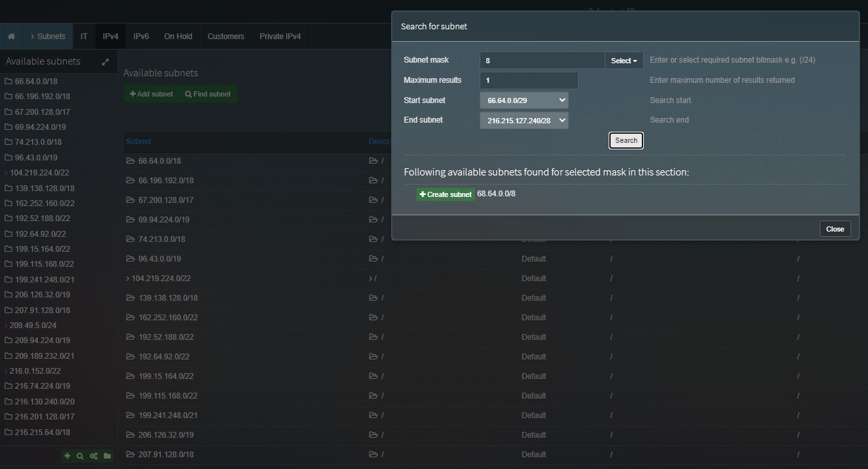The height and width of the screenshot is (469, 868).
Task: Switch to the IPv6 tab
Action: click(141, 37)
